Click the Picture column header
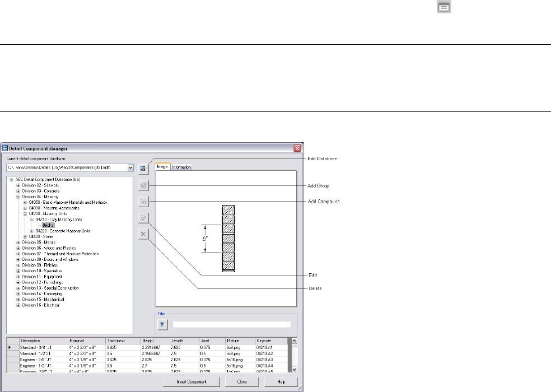 pos(240,340)
